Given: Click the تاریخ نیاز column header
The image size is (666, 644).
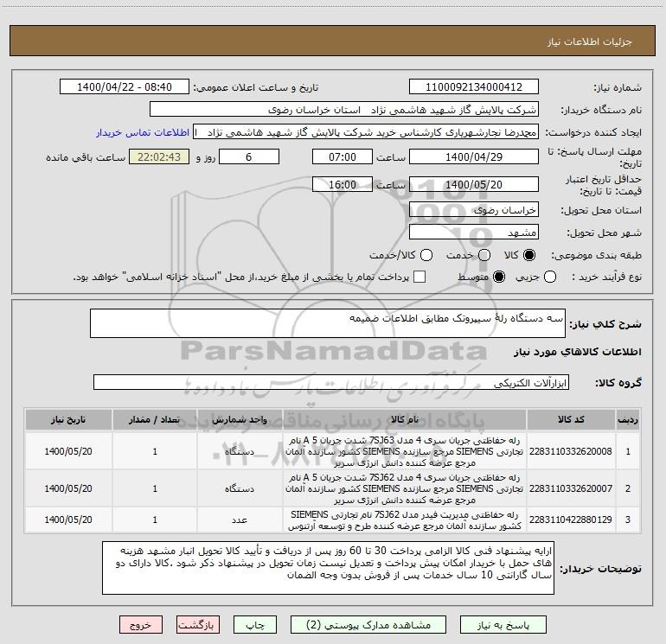Looking at the screenshot, I should pyautogui.click(x=68, y=419).
